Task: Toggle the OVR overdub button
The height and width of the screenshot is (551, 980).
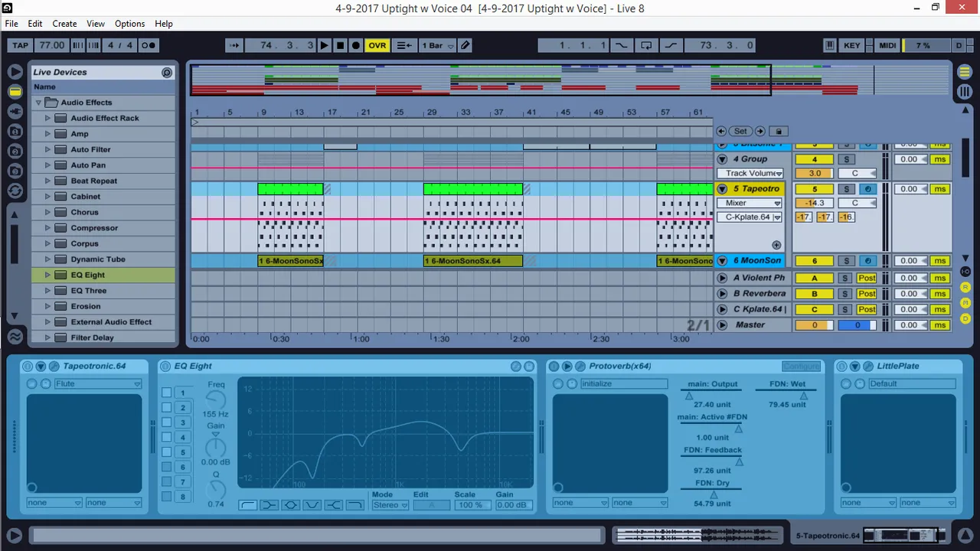Action: 377,45
